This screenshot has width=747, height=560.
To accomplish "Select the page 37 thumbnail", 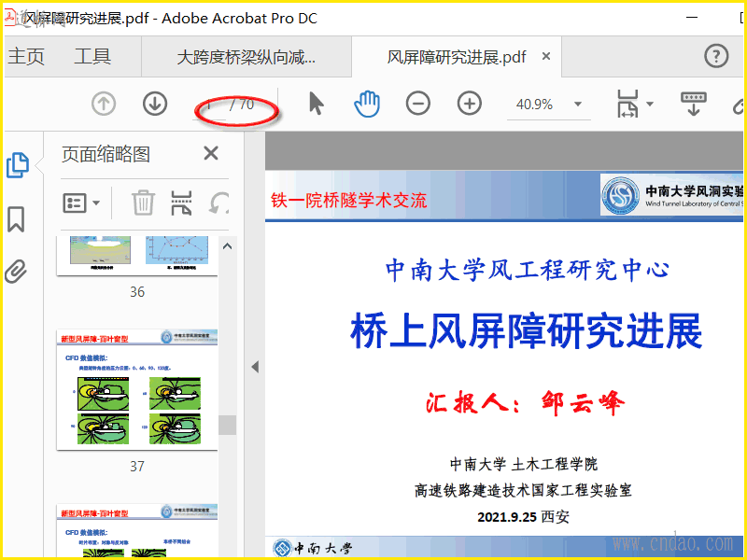I will pos(137,389).
